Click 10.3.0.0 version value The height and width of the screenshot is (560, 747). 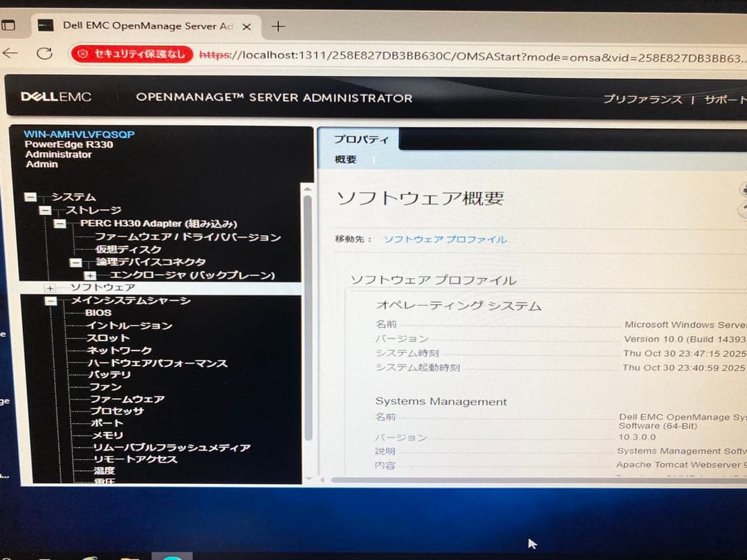coord(637,437)
